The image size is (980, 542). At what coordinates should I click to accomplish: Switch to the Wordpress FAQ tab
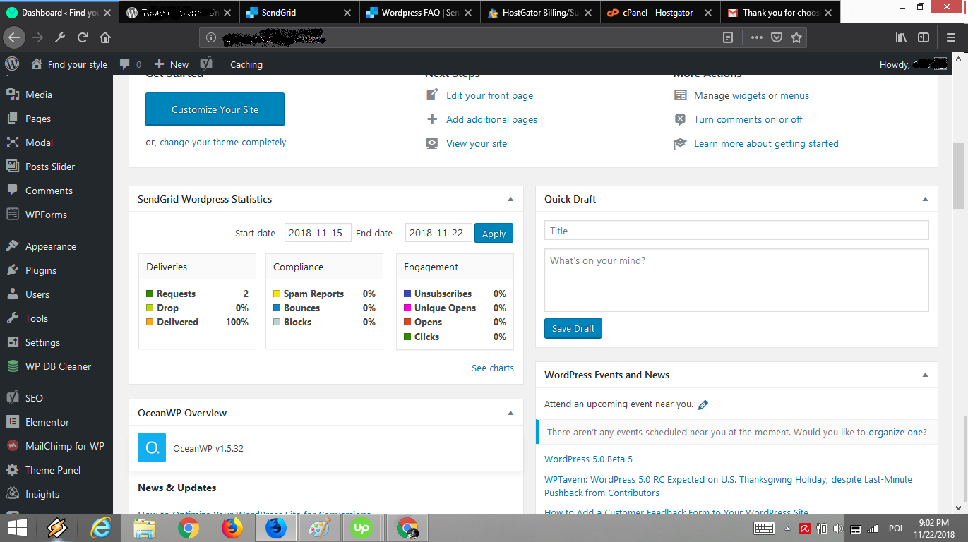point(420,13)
